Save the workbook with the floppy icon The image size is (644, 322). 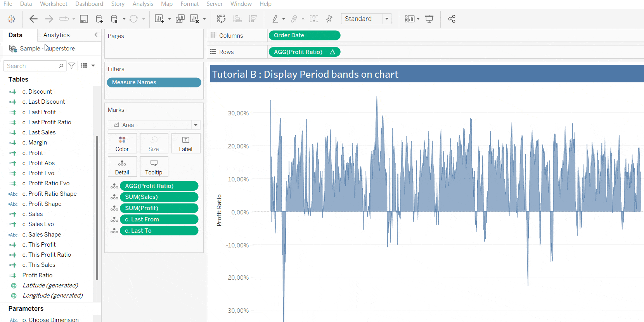pyautogui.click(x=84, y=19)
